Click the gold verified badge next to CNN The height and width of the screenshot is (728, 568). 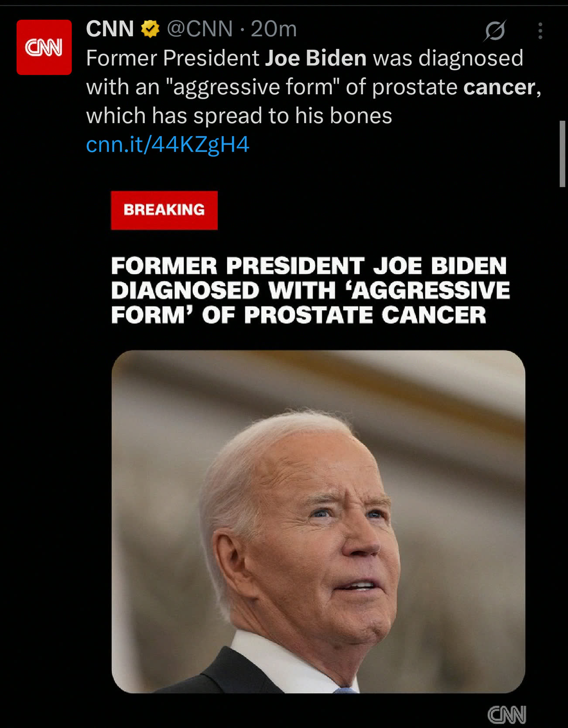pyautogui.click(x=150, y=29)
